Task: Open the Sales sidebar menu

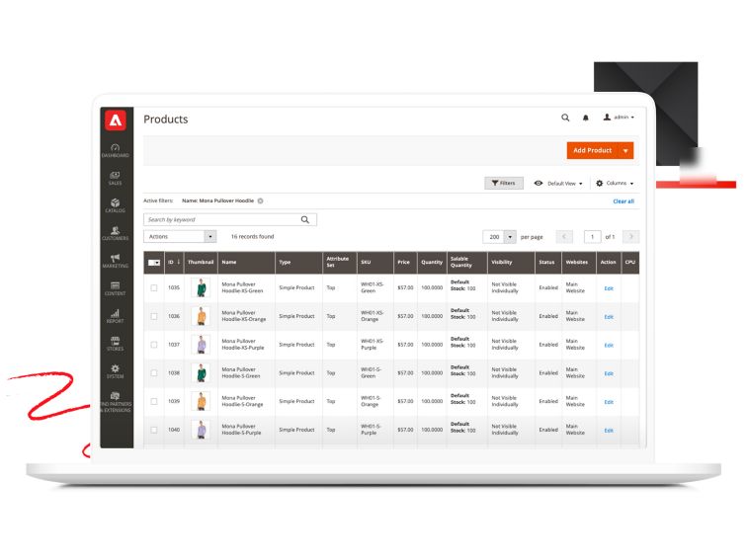Action: (116, 178)
